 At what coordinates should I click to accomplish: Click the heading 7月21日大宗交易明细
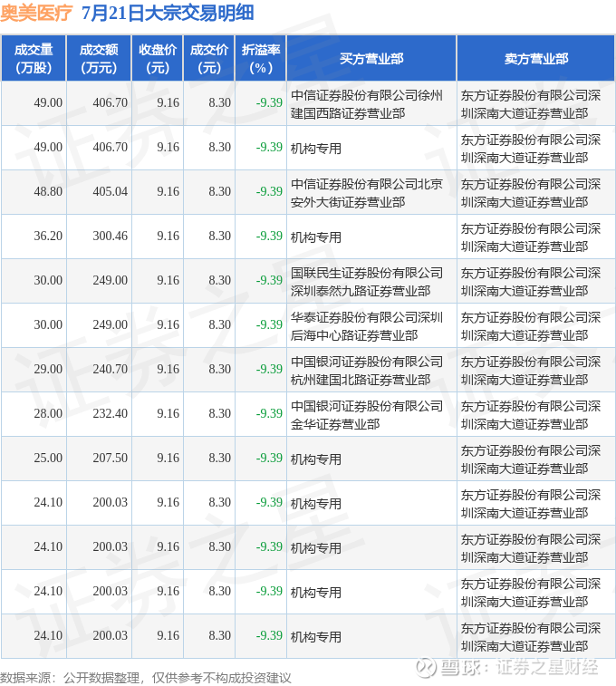[168, 13]
